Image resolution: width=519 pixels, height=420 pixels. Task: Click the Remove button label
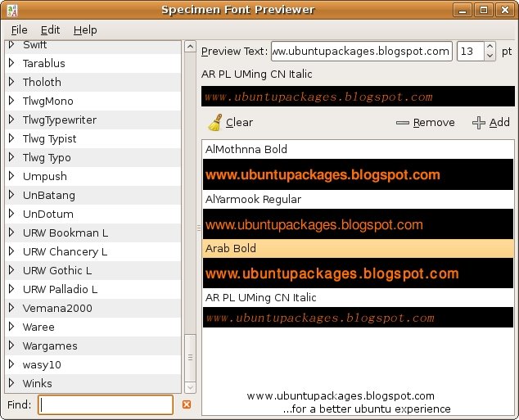point(434,123)
